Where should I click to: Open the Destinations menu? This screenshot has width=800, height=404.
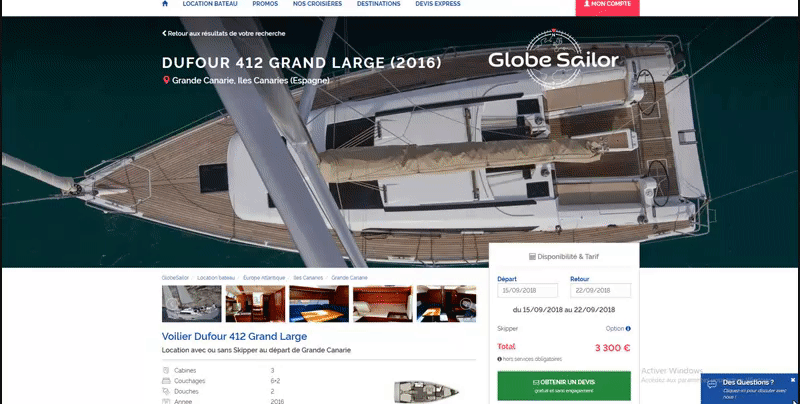coord(379,4)
